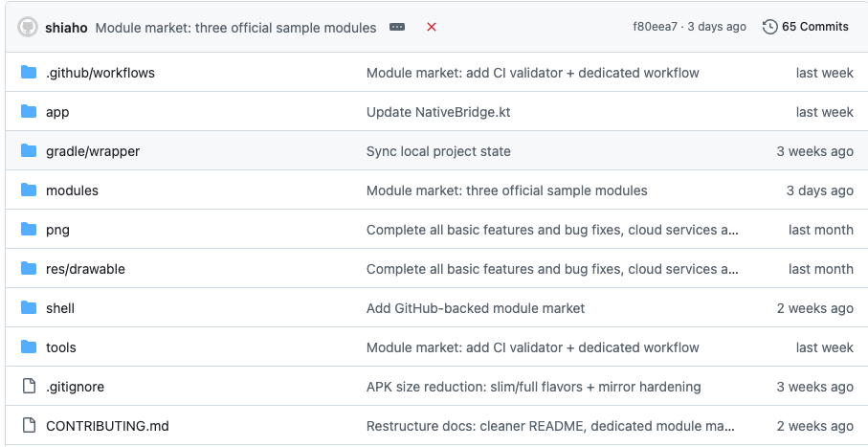The image size is (868, 447).
Task: Click 'last week' timestamp in .github/workflows row
Action: point(824,73)
